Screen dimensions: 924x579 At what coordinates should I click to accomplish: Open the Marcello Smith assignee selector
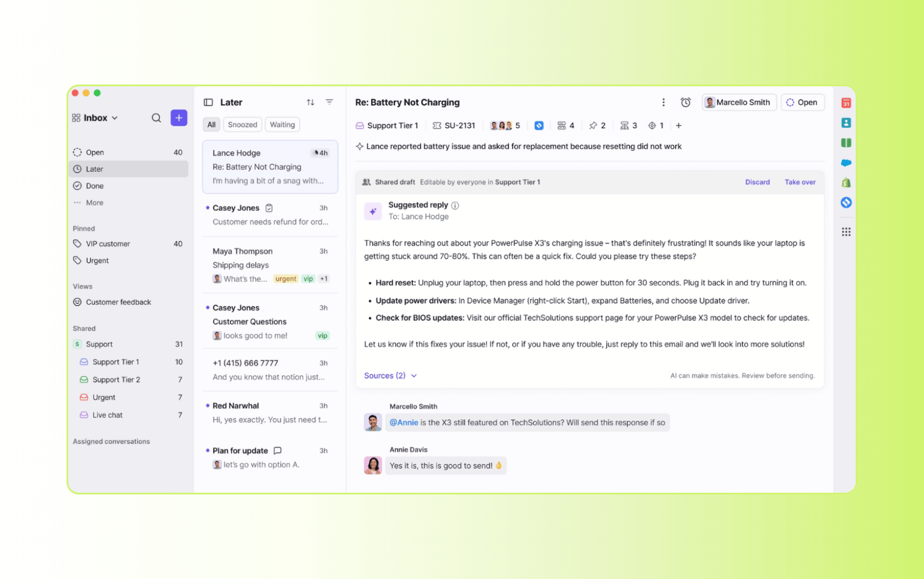click(739, 102)
